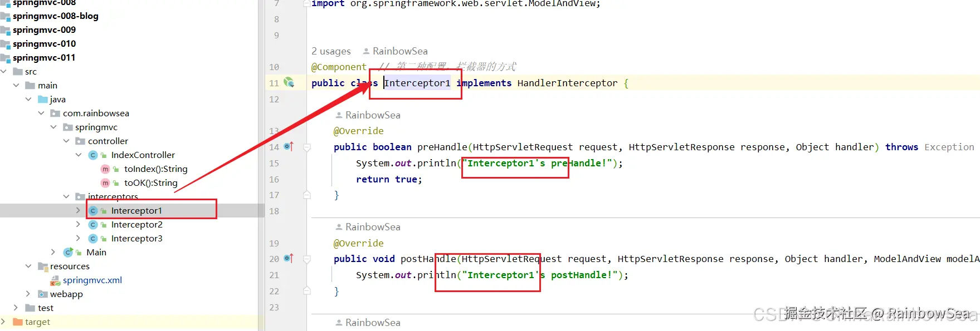Viewport: 980px width, 331px height.
Task: Select the springmvc-011 module
Action: coord(44,58)
